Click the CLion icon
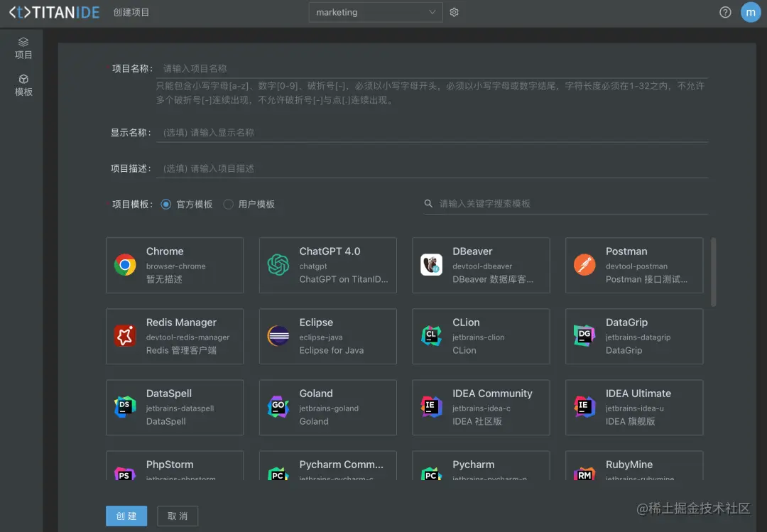 (x=432, y=336)
